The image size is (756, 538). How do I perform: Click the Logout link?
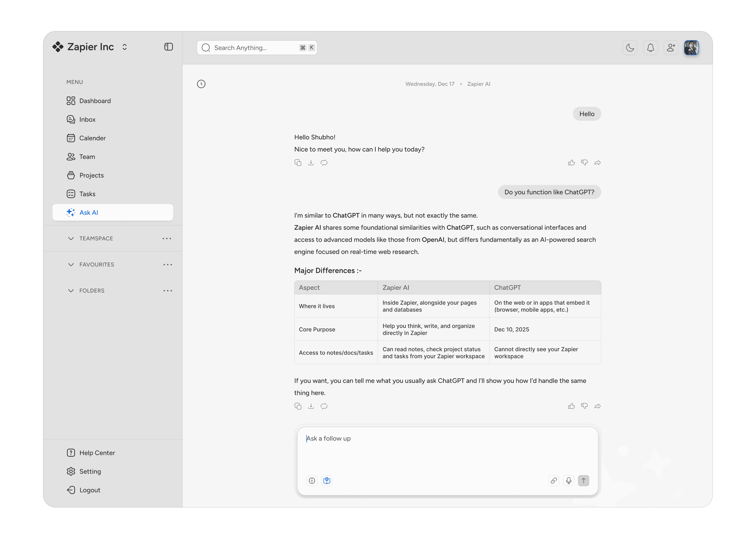[89, 490]
